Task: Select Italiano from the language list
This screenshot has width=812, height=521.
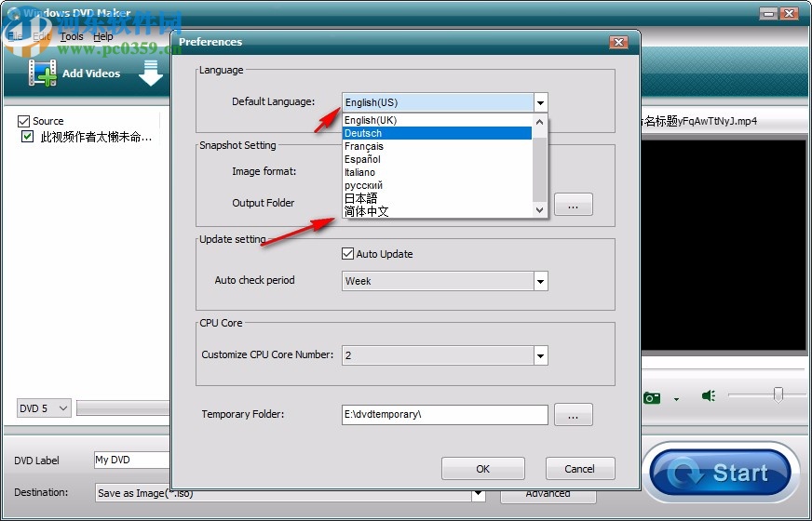Action: tap(437, 172)
